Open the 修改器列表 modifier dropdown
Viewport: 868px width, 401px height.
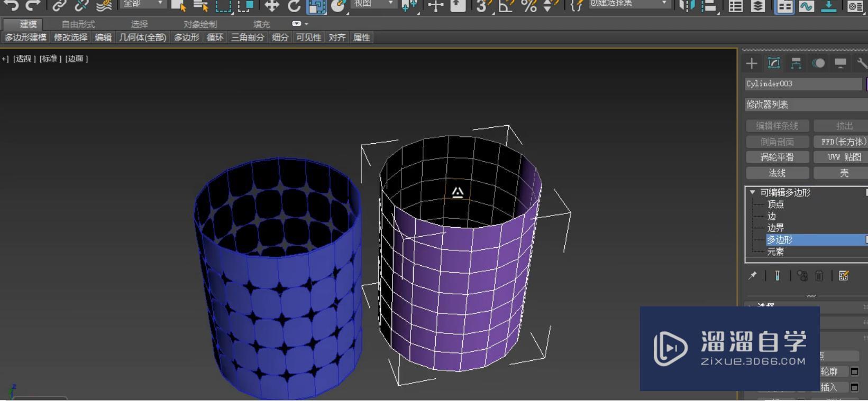coord(806,105)
